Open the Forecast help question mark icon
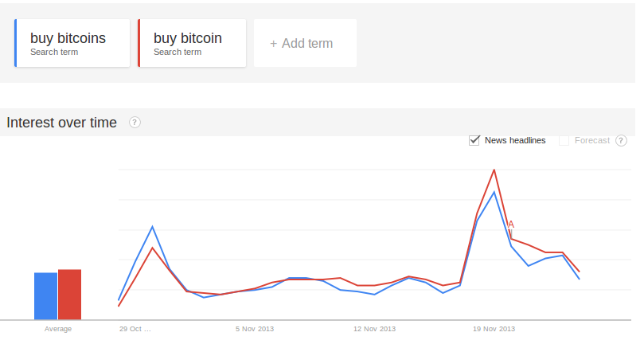Screen dimensions: 644x344 tap(621, 141)
